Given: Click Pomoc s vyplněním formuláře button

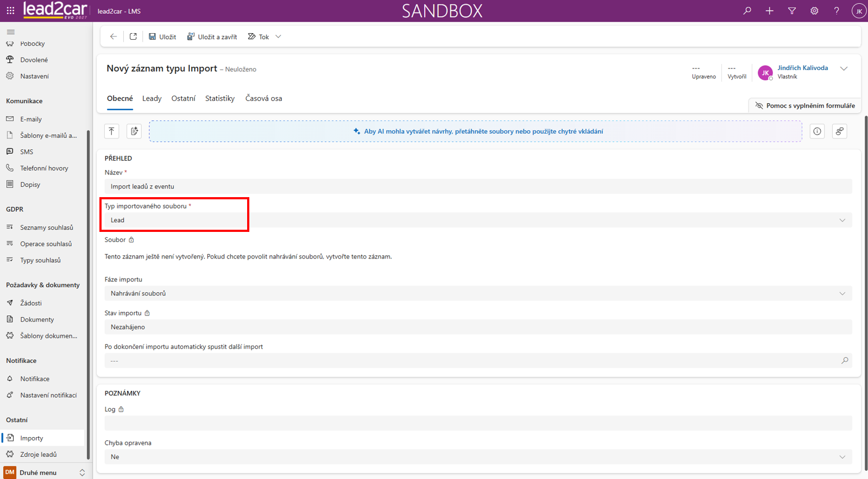Looking at the screenshot, I should click(805, 105).
